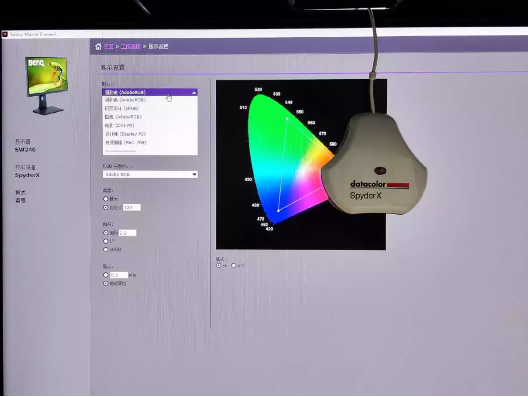This screenshot has height=397, width=528.
Task: Choose the DCI-P3 preset from the list
Action: pyautogui.click(x=150, y=125)
